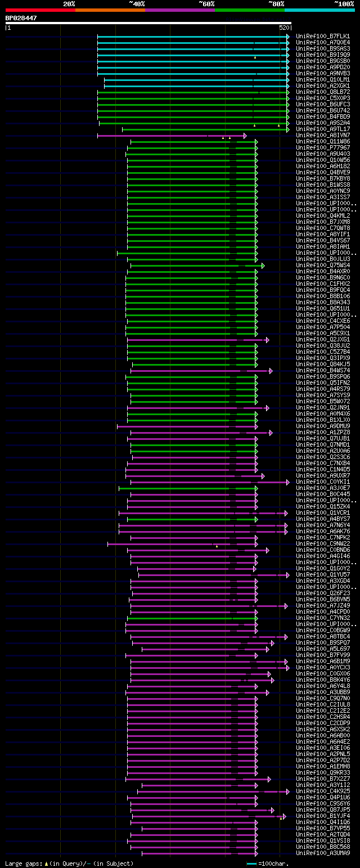
Task: Select the UniRef100_Q3IPX9 label
Action: pos(323,358)
